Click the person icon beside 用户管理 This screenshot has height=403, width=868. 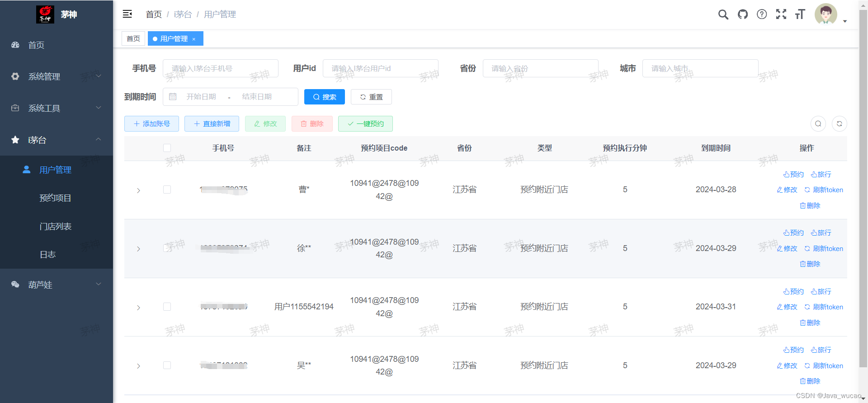[x=27, y=170]
